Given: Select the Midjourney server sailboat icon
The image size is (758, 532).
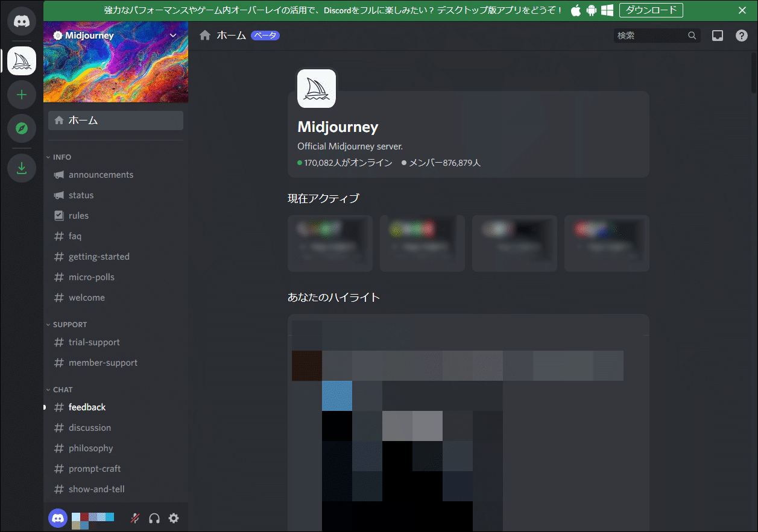Looking at the screenshot, I should tap(22, 61).
